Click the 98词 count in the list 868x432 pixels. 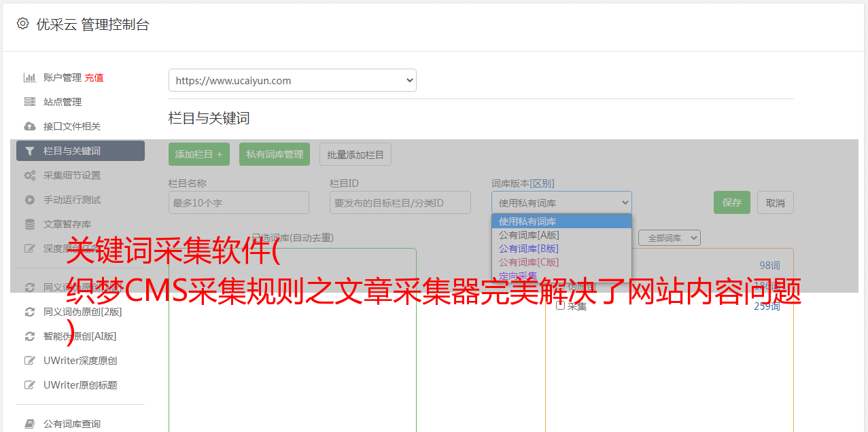point(769,266)
